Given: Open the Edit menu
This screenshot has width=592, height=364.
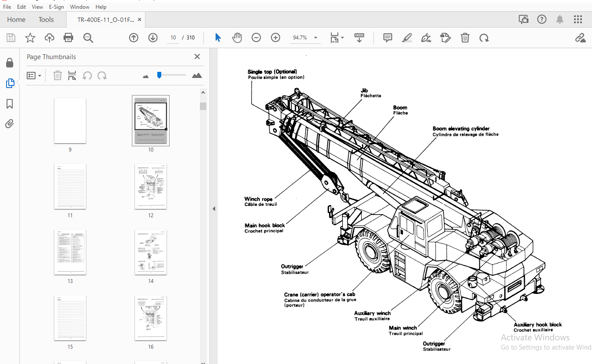Looking at the screenshot, I should 21,7.
